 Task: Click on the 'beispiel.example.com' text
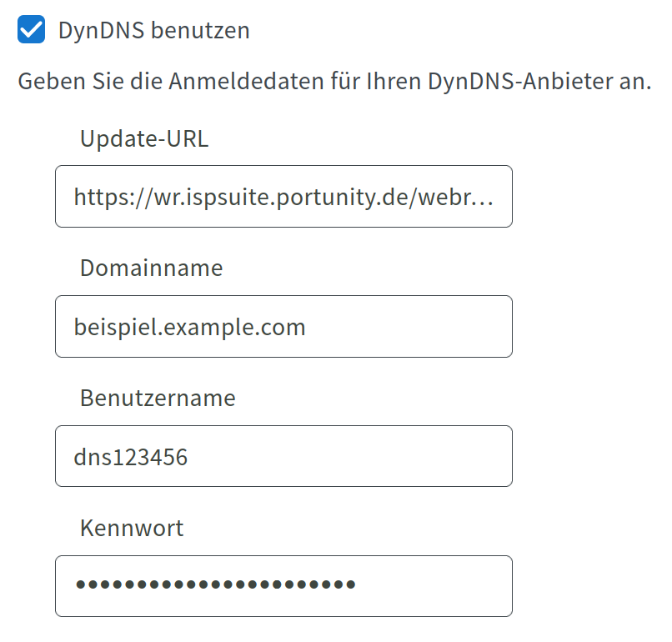pos(189,327)
